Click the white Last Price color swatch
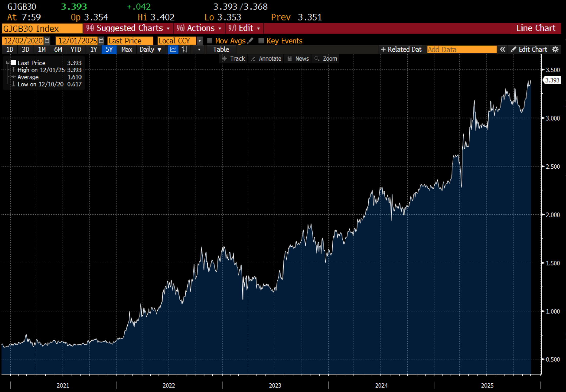 click(13, 62)
